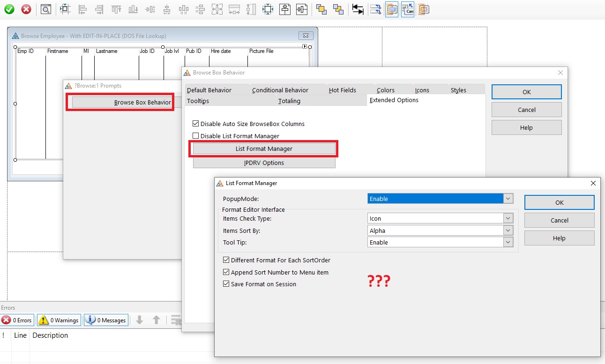The height and width of the screenshot is (364, 605).
Task: Open the PopupMode dropdown
Action: click(x=508, y=199)
